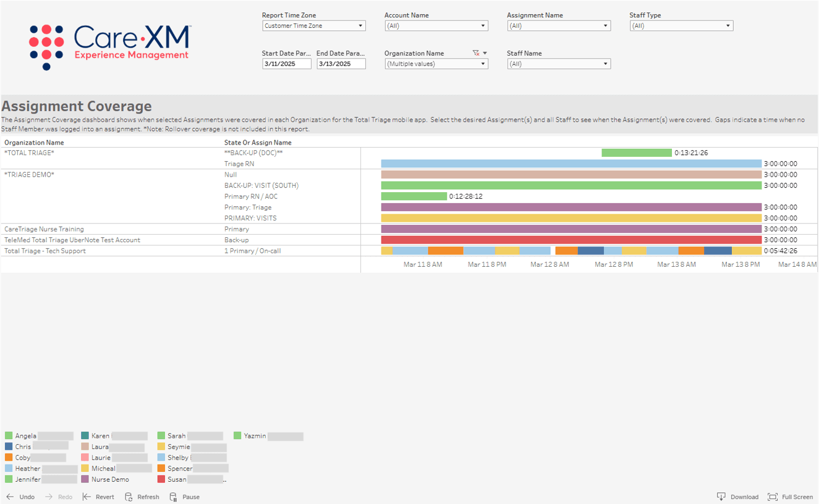Click the Full Screen icon
The width and height of the screenshot is (819, 504).
(772, 497)
